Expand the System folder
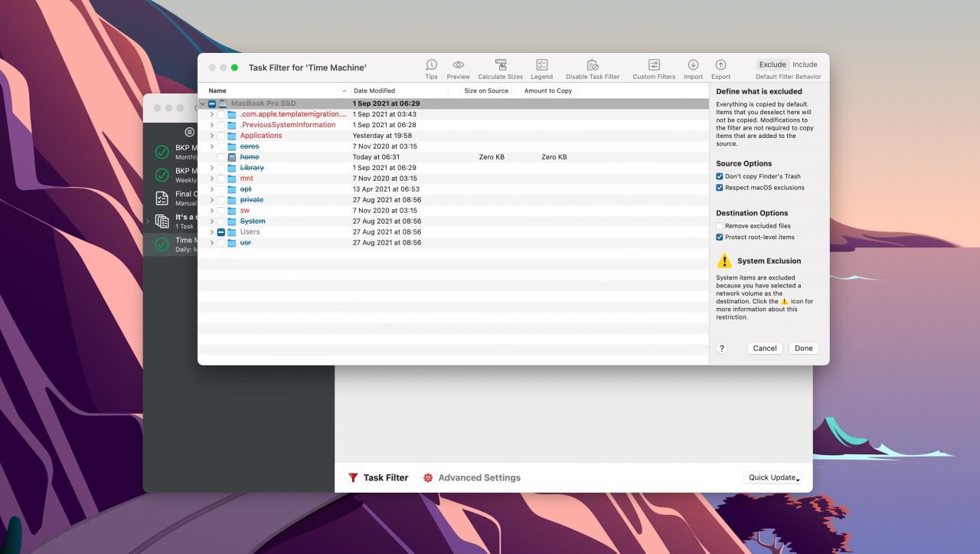980x554 pixels. pos(212,221)
